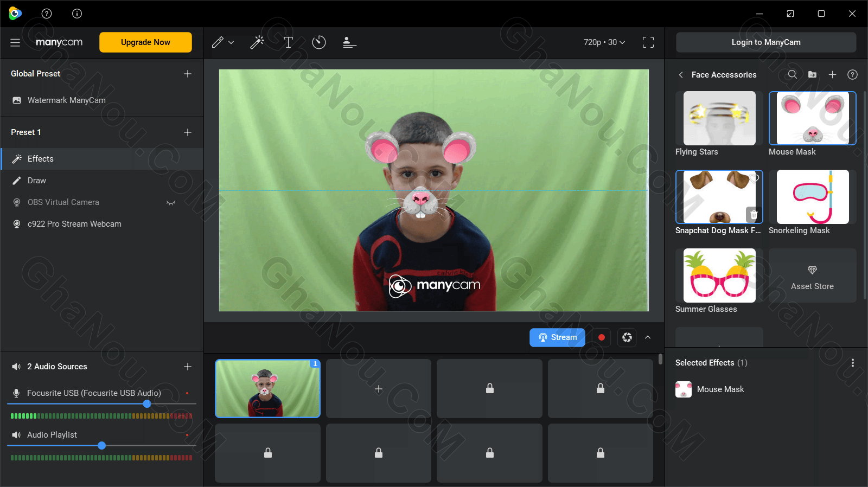
Task: Click the Global Preset header
Action: tap(36, 74)
